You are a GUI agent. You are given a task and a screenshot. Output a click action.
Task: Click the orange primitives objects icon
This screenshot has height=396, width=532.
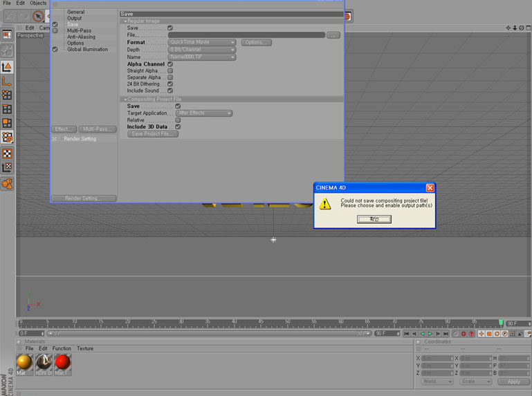point(7,184)
